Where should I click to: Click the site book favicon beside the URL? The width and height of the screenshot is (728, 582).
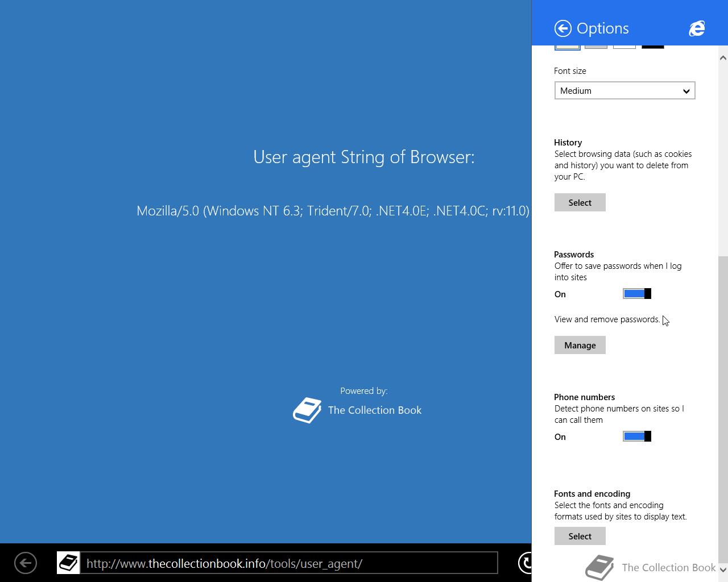[x=68, y=563]
